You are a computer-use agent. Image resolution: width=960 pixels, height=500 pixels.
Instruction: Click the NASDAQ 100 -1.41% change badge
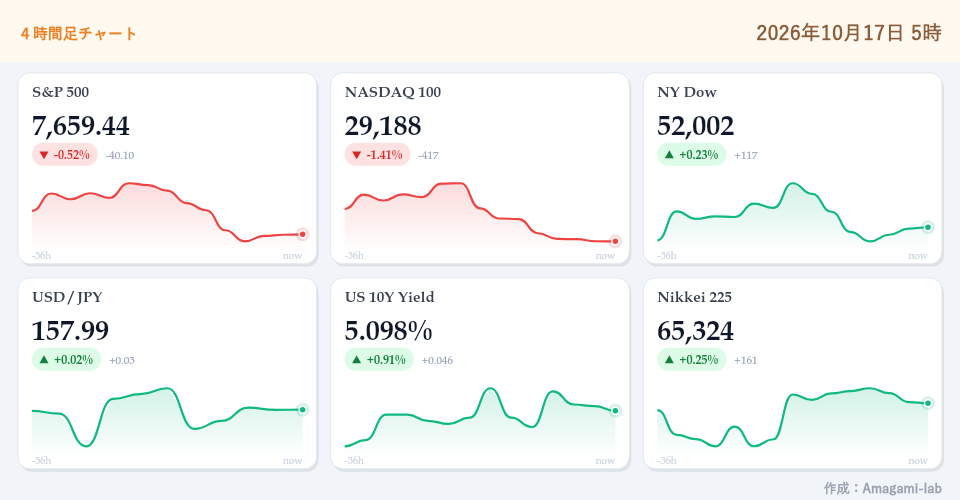[x=377, y=155]
